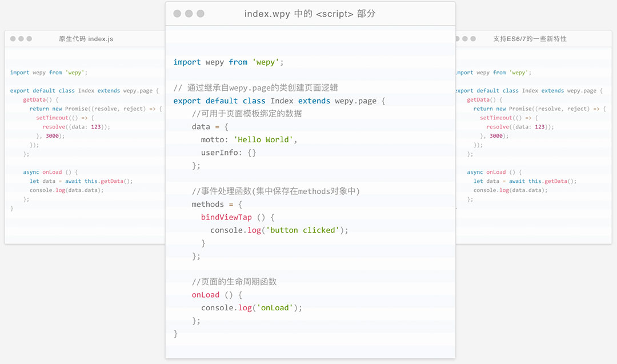Viewport: 617px width, 364px height.
Task: Click the leftmost gray dot in the index.wpy window
Action: (x=177, y=14)
